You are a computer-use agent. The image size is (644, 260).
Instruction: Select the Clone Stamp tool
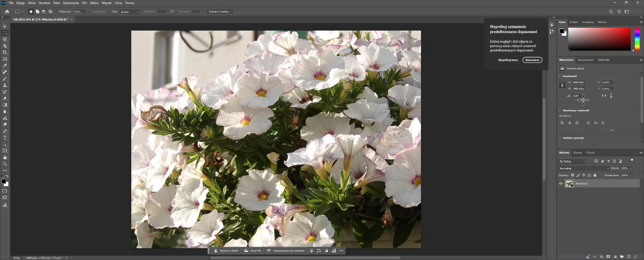tap(5, 85)
